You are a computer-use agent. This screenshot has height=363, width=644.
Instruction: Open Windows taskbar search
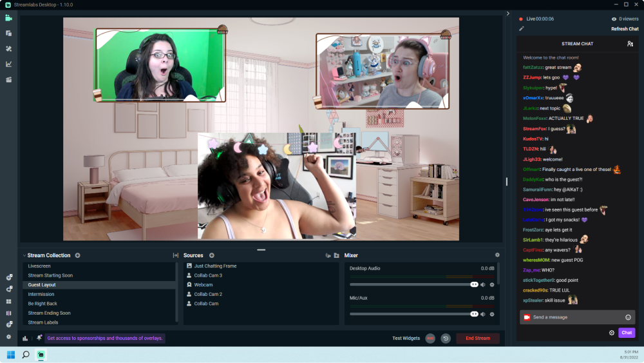pyautogui.click(x=26, y=355)
